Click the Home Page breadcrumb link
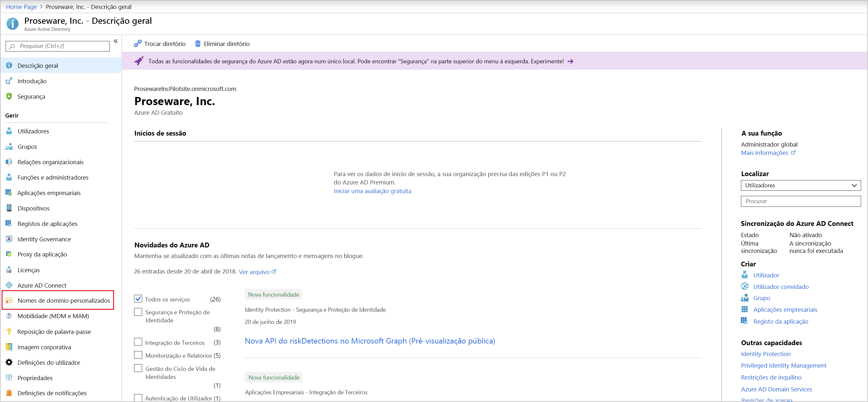Screen dimensions: 868x402 [x=21, y=7]
